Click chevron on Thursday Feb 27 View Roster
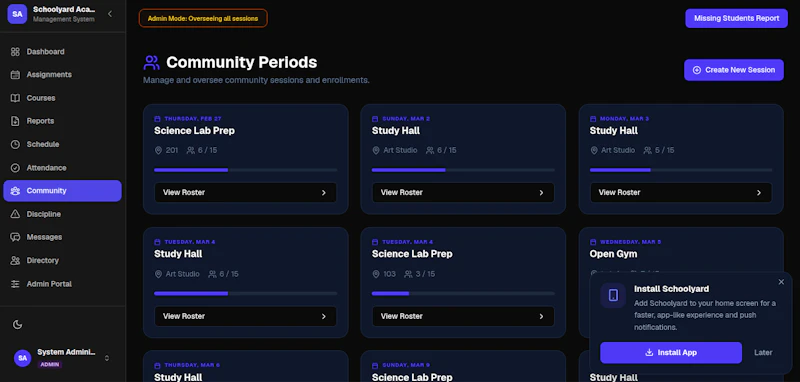This screenshot has height=382, width=800. tap(323, 193)
